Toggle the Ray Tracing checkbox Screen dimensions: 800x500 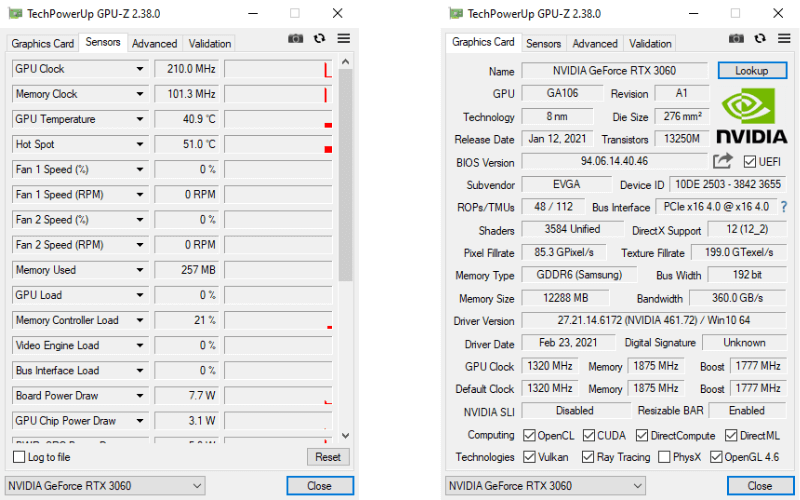pyautogui.click(x=588, y=457)
